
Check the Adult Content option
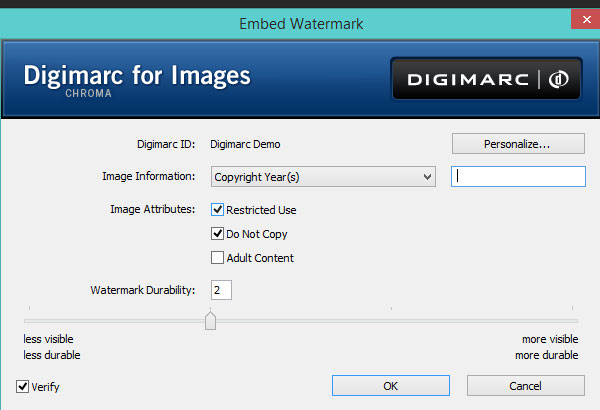[x=218, y=258]
